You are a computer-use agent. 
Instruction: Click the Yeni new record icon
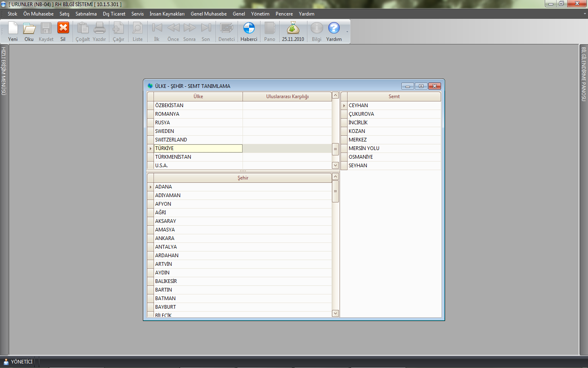tap(13, 29)
